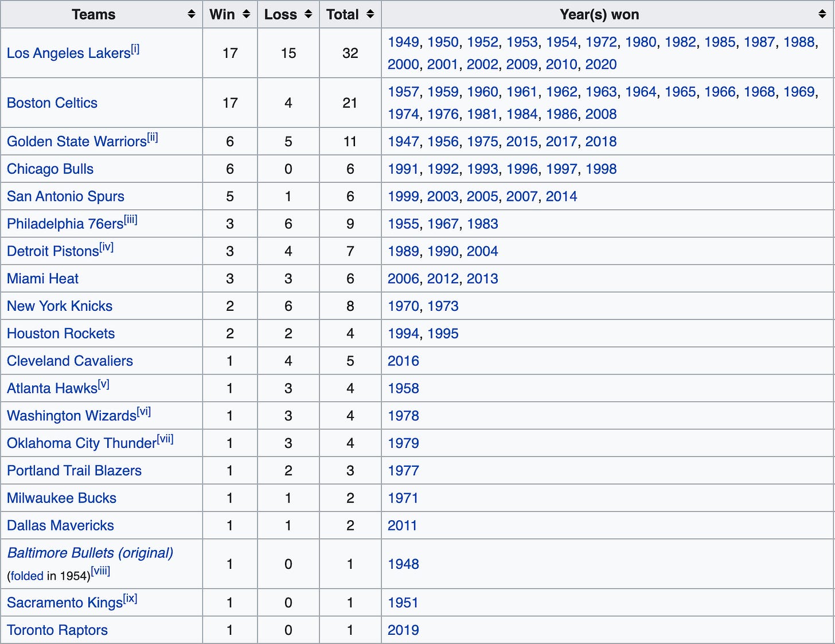Open footnote [vi] beside Wizards
This screenshot has height=644, width=835.
(x=144, y=412)
